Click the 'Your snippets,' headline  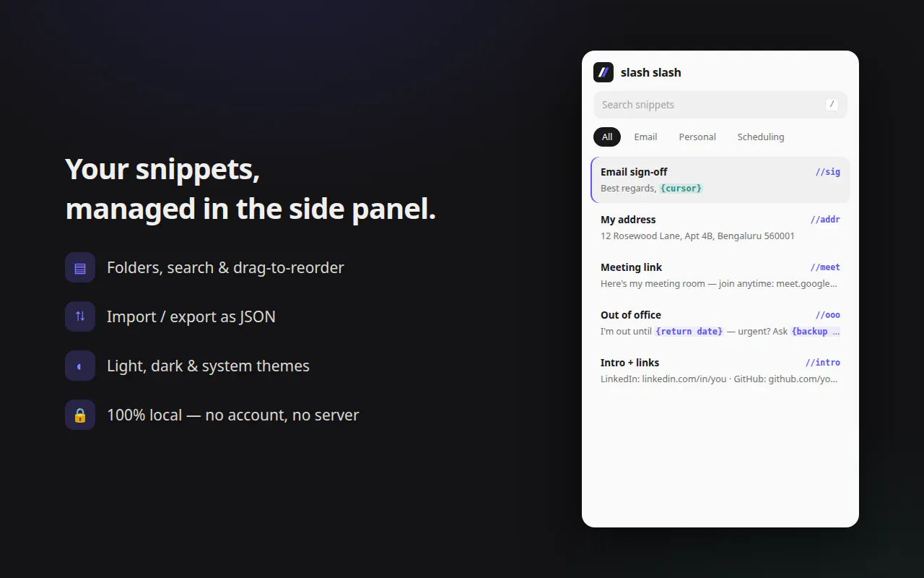pyautogui.click(x=162, y=169)
